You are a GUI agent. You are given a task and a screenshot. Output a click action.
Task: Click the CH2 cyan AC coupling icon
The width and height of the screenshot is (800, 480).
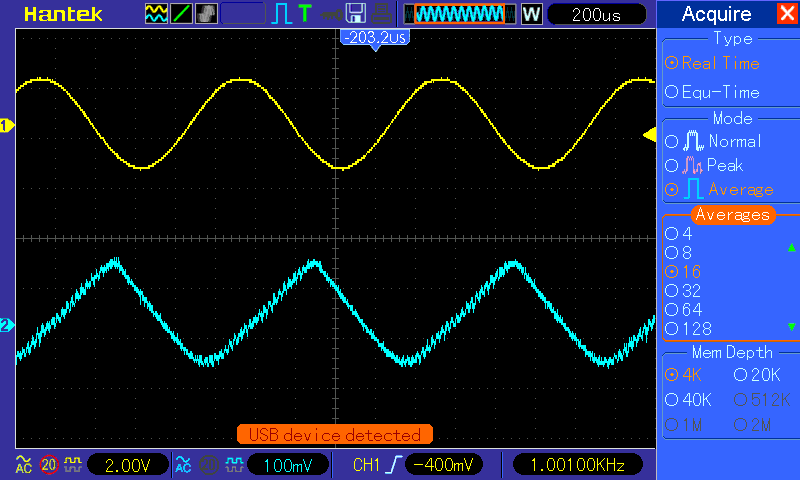coord(183,464)
